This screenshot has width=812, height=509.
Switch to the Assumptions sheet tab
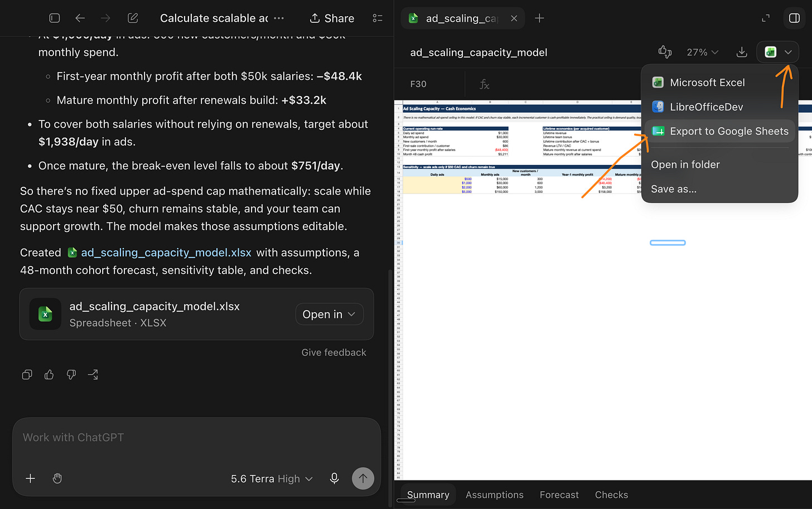495,495
